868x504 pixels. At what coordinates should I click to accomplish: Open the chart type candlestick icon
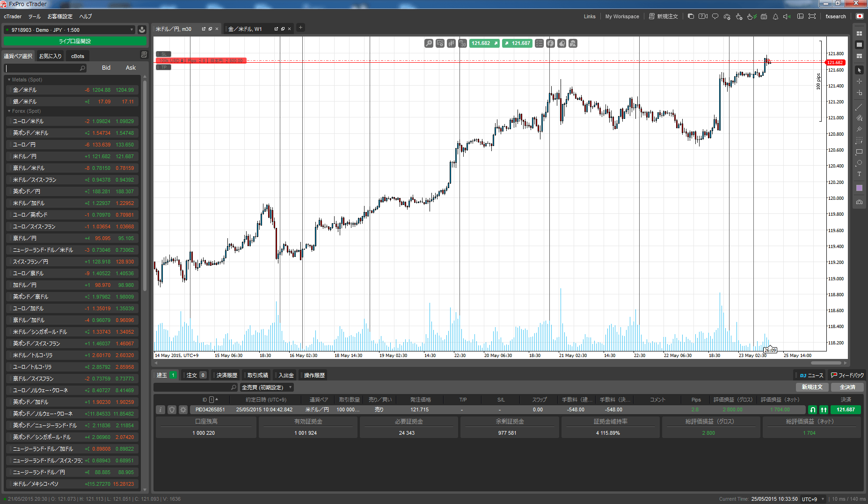[x=451, y=44]
